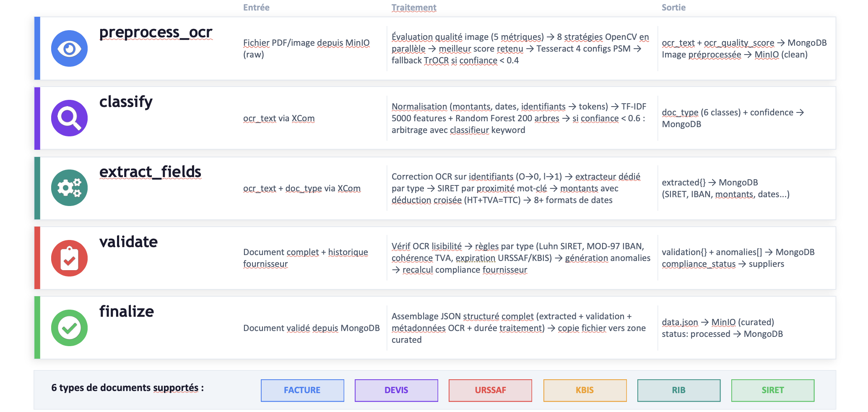Click the preprocess_ocr step title
The image size is (868, 412).
[x=156, y=32]
